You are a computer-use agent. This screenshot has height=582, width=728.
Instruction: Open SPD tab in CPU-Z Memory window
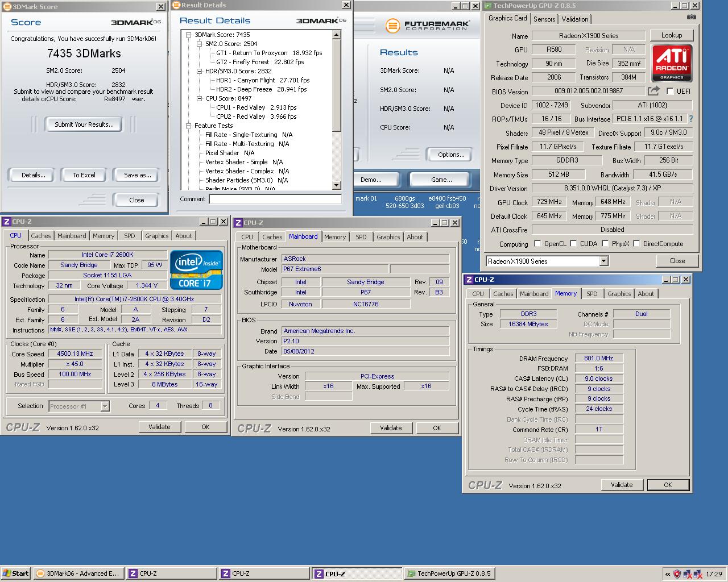[x=592, y=294]
